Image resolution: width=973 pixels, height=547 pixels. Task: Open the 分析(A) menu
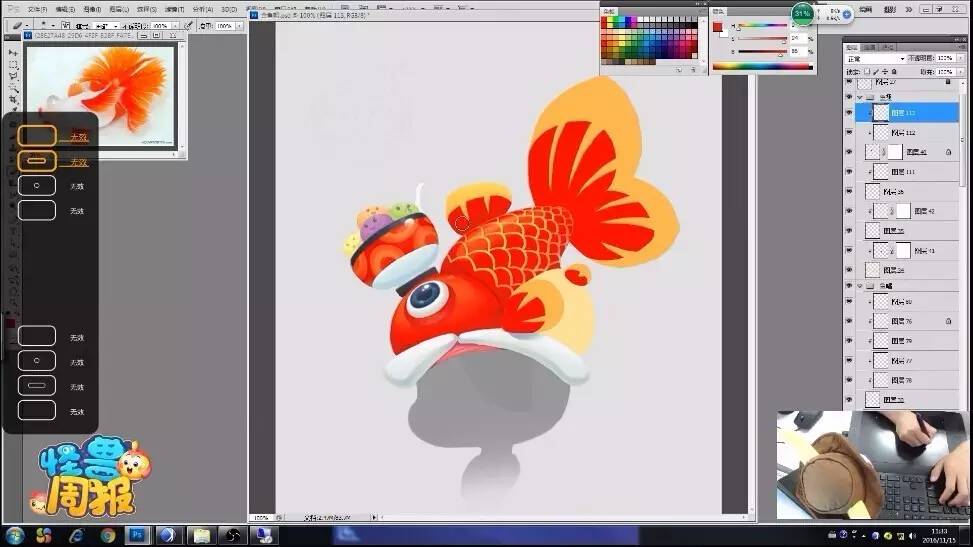[202, 9]
